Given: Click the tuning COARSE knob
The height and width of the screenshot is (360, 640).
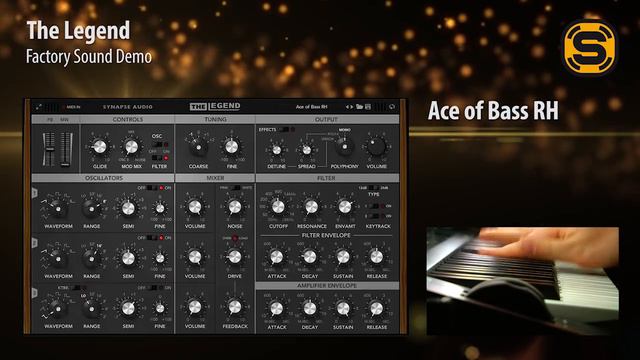Looking at the screenshot, I should coord(198,147).
